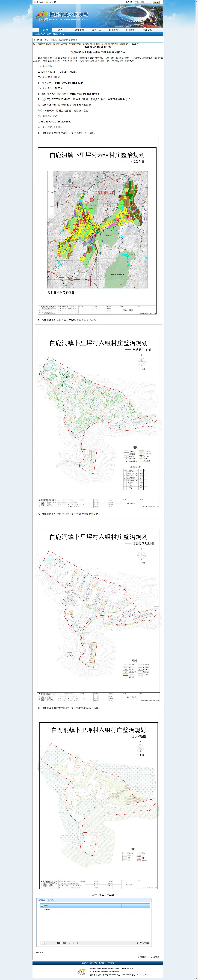Click the footer CHEN logo
The height and width of the screenshot is (980, 198).
point(81,972)
